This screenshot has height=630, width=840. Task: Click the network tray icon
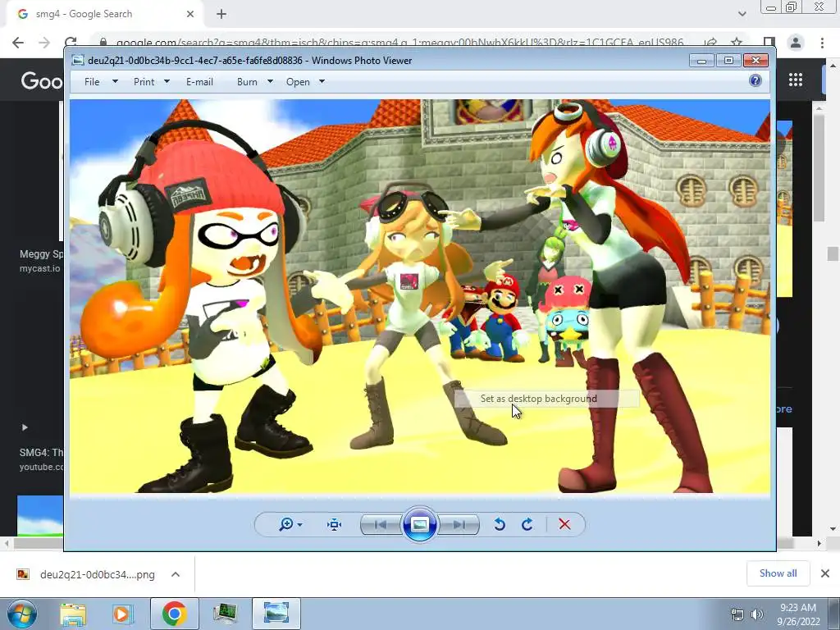tap(737, 614)
